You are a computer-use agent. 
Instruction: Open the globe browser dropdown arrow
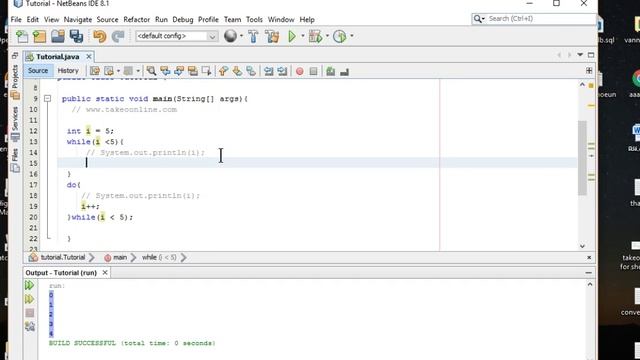tap(241, 36)
